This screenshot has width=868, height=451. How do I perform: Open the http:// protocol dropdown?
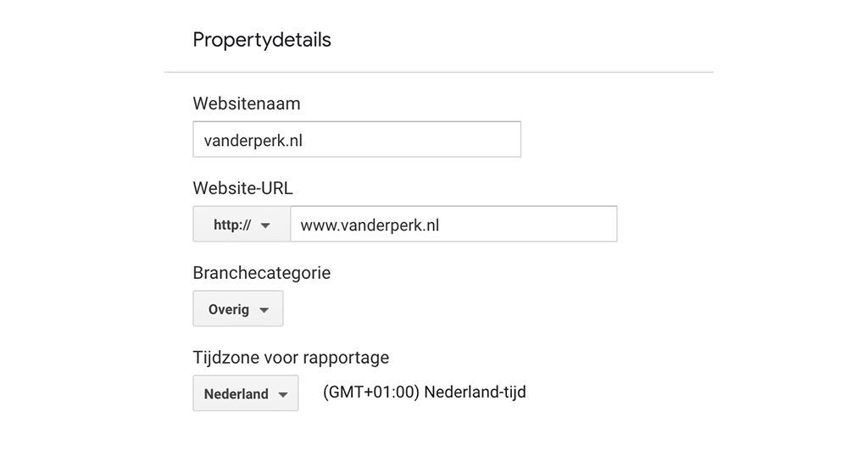[242, 225]
